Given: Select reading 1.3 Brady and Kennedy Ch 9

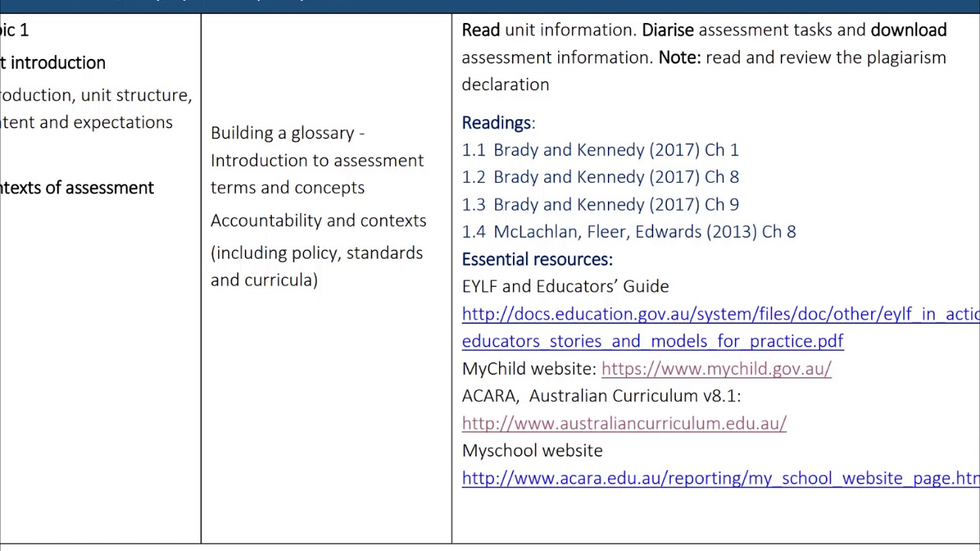Looking at the screenshot, I should coord(600,204).
